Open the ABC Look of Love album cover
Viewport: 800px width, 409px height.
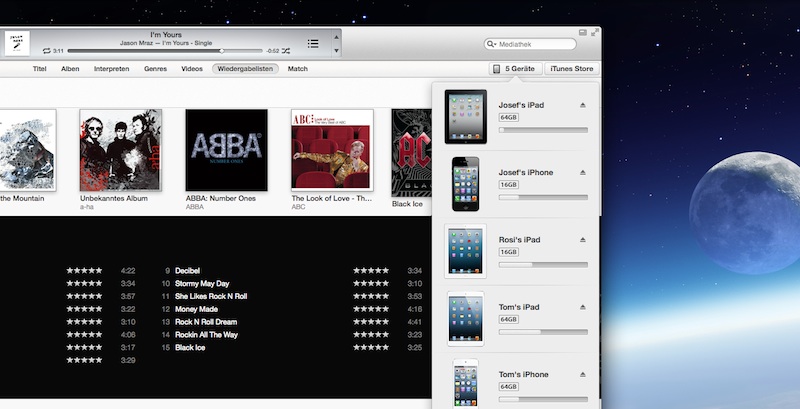click(332, 150)
